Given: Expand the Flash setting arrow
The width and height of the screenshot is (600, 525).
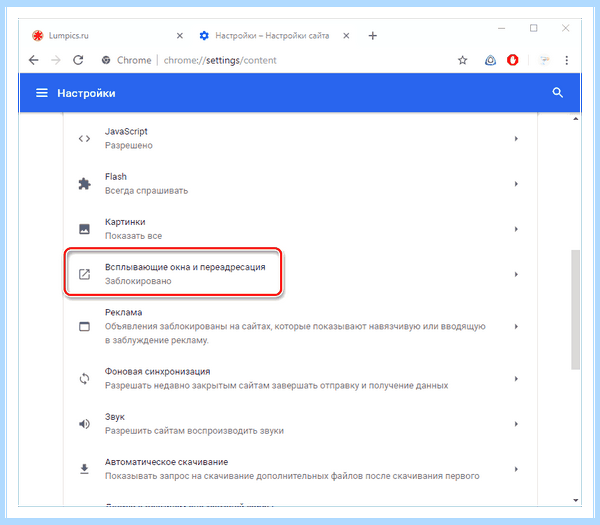Looking at the screenshot, I should (x=516, y=184).
